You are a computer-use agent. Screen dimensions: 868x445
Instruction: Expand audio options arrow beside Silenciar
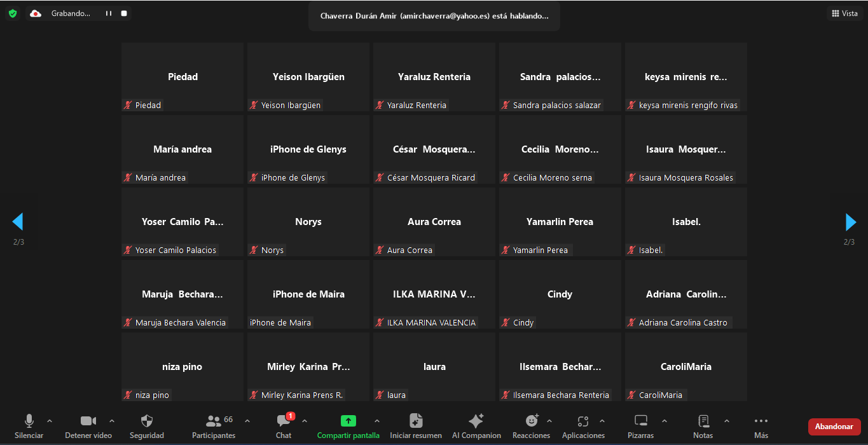pyautogui.click(x=50, y=421)
